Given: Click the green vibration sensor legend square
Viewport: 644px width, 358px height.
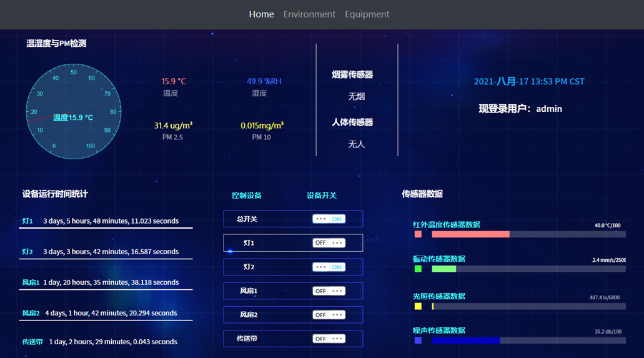Looking at the screenshot, I should click(418, 269).
